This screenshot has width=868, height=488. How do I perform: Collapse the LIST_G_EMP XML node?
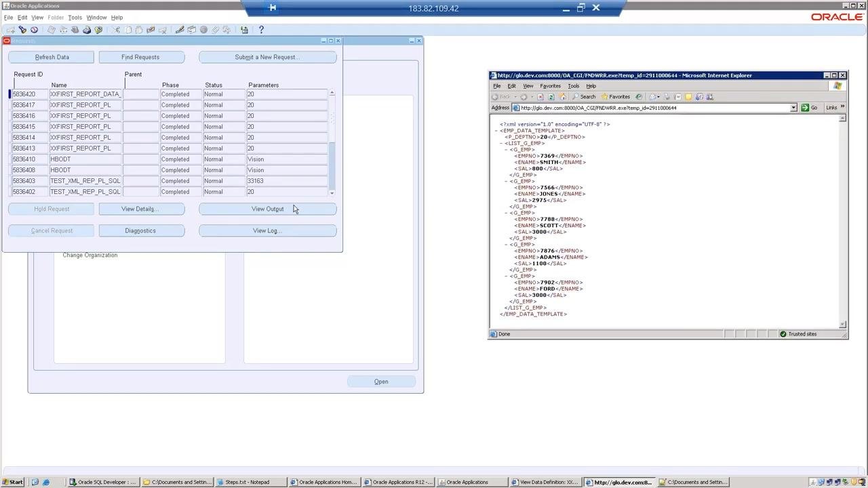click(502, 144)
